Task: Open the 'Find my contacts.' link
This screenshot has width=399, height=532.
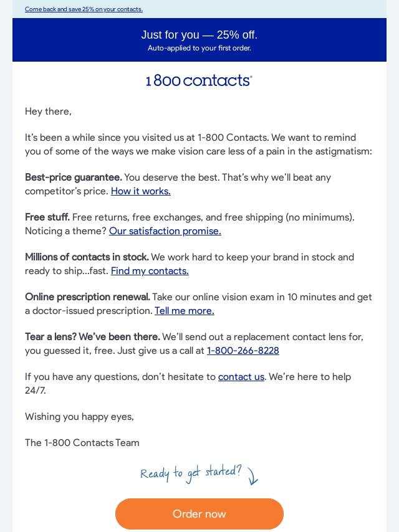Action: 150,271
